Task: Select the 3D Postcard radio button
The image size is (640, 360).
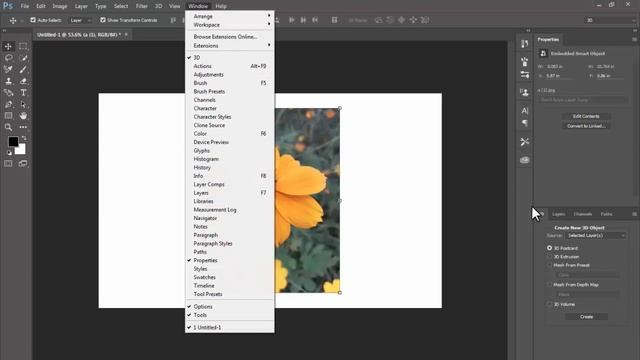Action: click(x=549, y=248)
